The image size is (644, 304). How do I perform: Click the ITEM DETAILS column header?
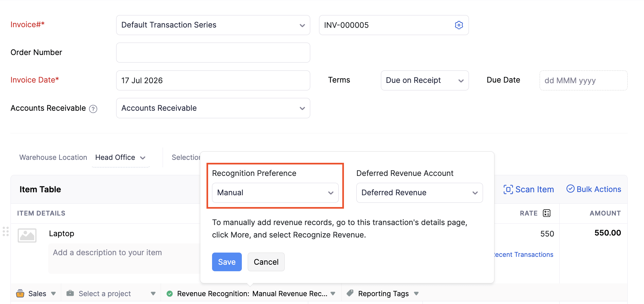41,213
